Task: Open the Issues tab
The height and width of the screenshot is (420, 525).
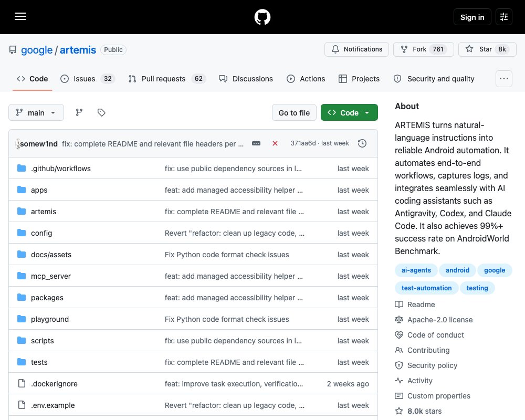Action: (88, 79)
